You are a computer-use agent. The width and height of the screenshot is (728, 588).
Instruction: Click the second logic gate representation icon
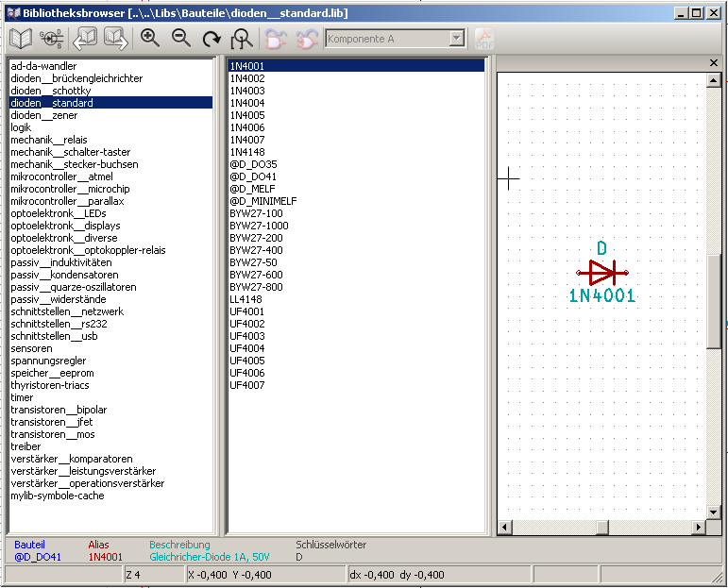(307, 39)
